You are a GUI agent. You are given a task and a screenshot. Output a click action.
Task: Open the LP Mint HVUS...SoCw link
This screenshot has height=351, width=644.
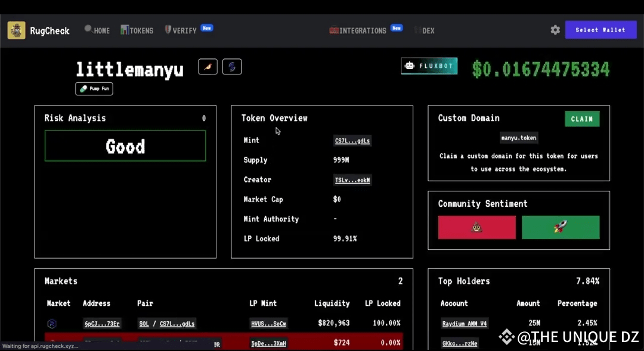[x=268, y=324]
